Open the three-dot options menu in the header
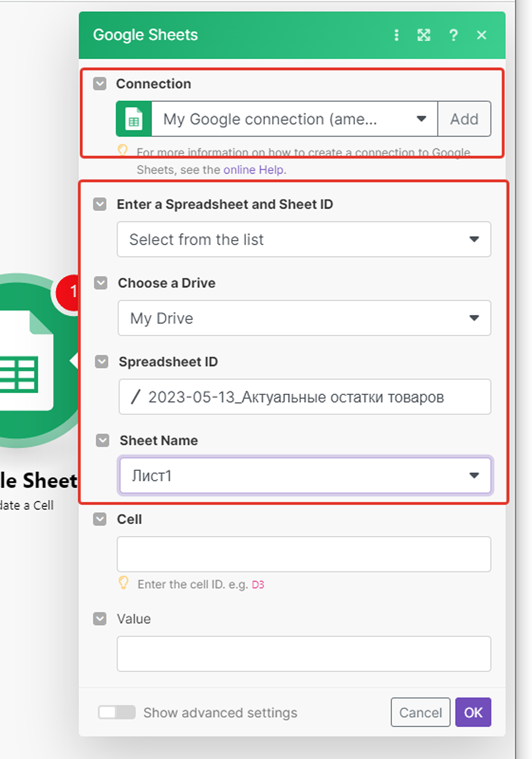The image size is (532, 759). pyautogui.click(x=396, y=35)
